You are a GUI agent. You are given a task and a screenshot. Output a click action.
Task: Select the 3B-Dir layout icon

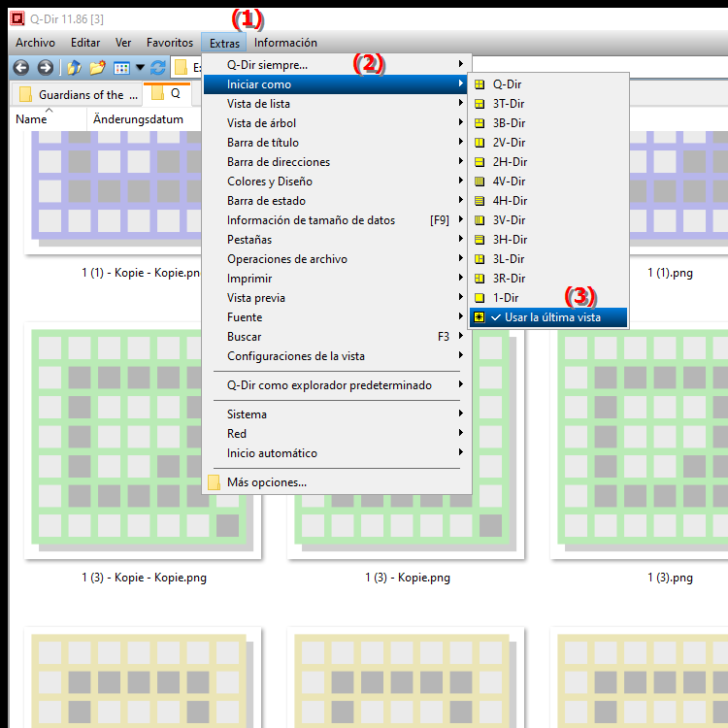pos(480,123)
